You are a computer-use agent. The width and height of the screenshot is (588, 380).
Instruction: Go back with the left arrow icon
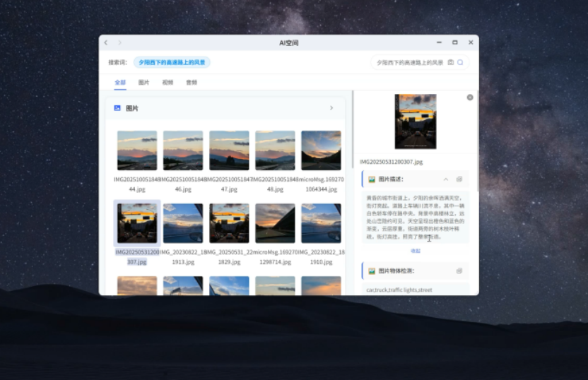pos(106,42)
